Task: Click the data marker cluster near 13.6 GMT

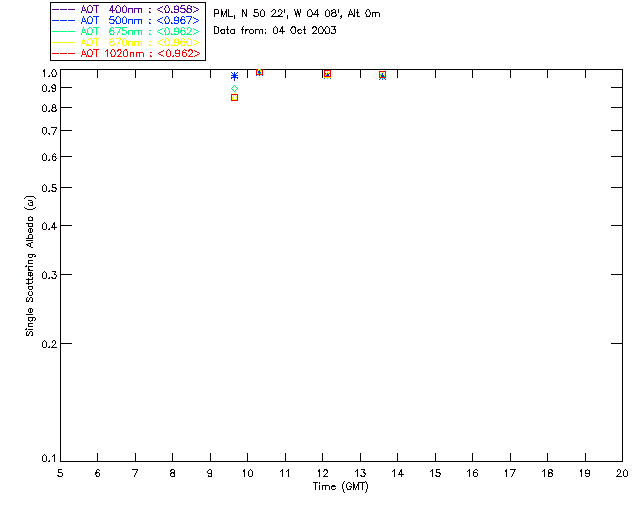Action: [382, 75]
